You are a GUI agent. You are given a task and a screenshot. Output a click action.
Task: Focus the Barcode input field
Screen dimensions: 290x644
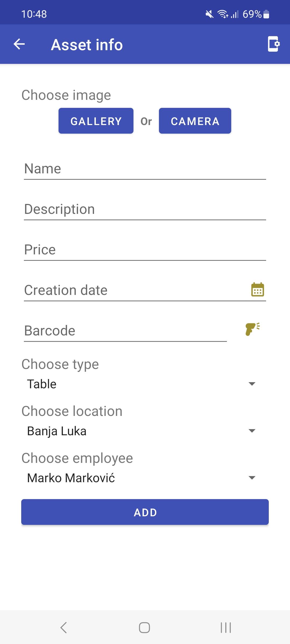(125, 331)
